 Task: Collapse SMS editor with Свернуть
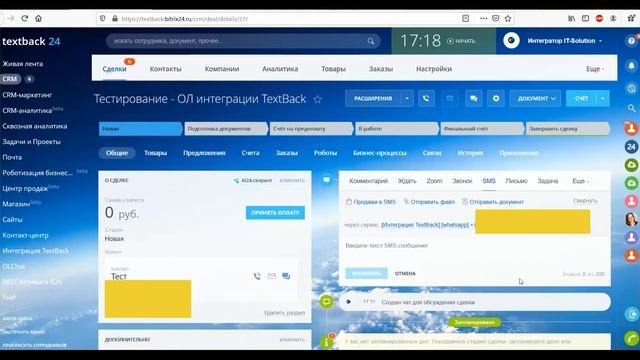[x=584, y=201]
